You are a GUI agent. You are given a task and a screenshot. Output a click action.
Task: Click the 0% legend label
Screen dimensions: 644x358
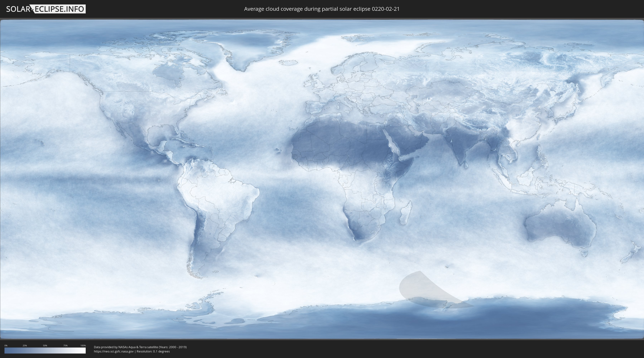[x=6, y=345]
